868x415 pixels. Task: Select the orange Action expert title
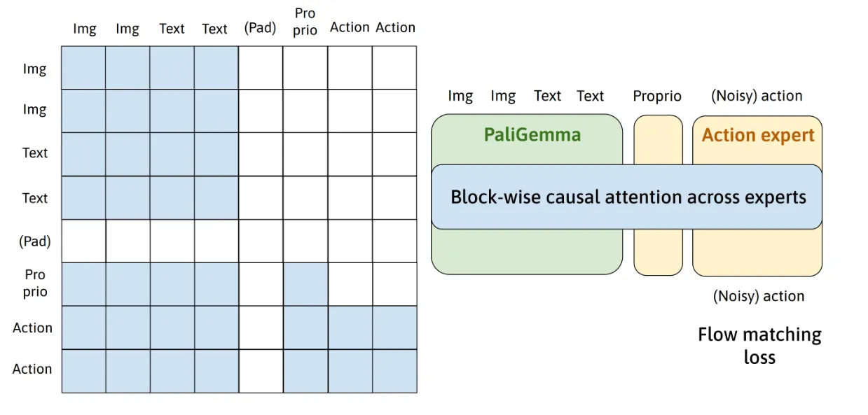758,135
